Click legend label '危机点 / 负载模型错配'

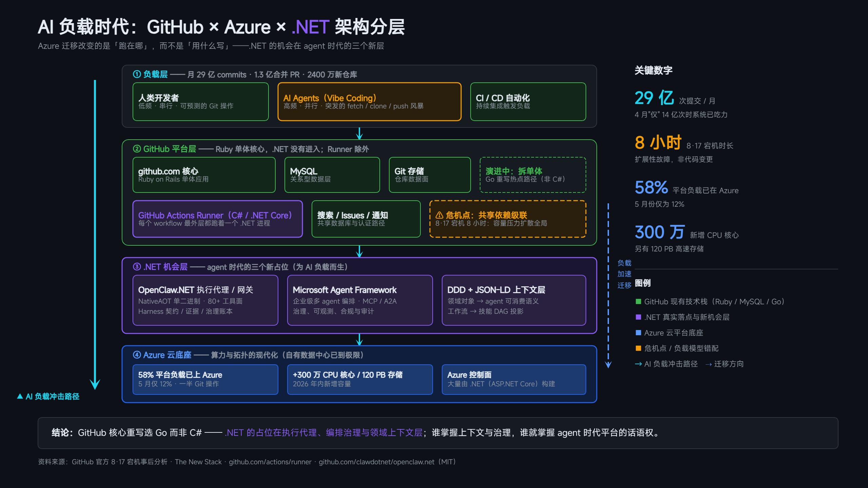(681, 348)
